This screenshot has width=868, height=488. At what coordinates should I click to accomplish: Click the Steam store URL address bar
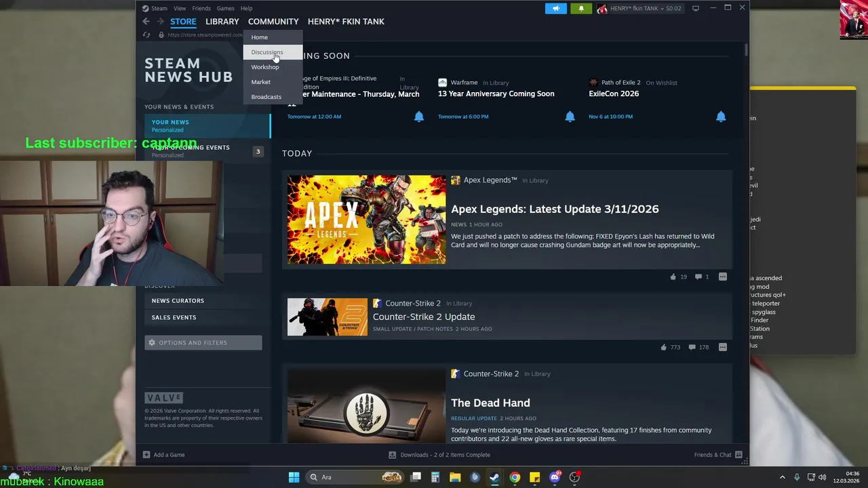tap(203, 35)
